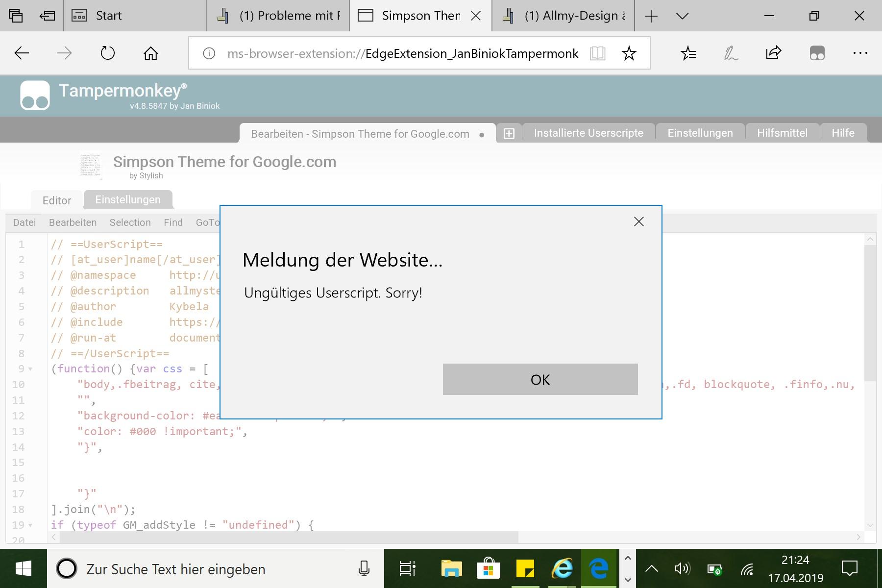
Task: Show tab previews chevron
Action: click(682, 16)
